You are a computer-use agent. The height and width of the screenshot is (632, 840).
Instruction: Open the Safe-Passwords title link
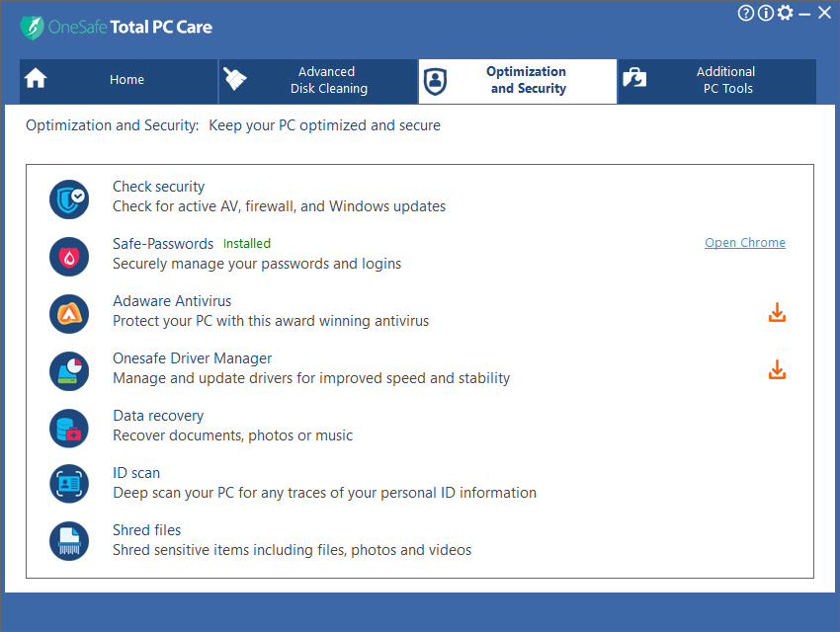point(163,244)
